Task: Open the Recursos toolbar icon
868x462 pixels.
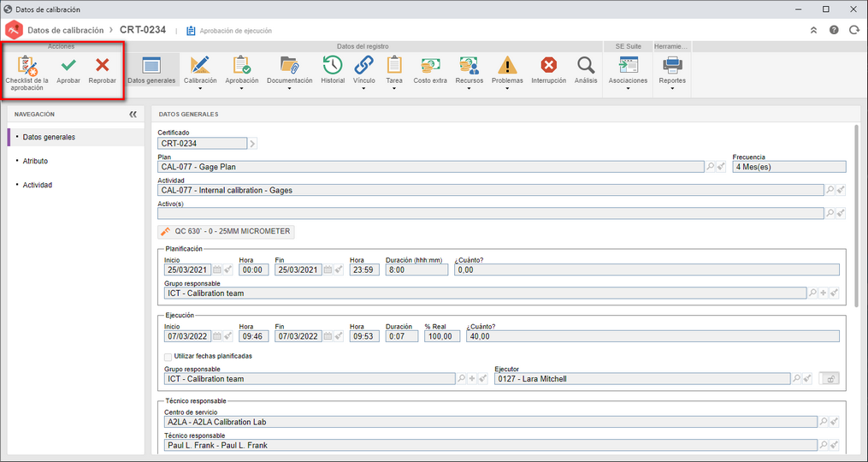Action: click(x=469, y=65)
